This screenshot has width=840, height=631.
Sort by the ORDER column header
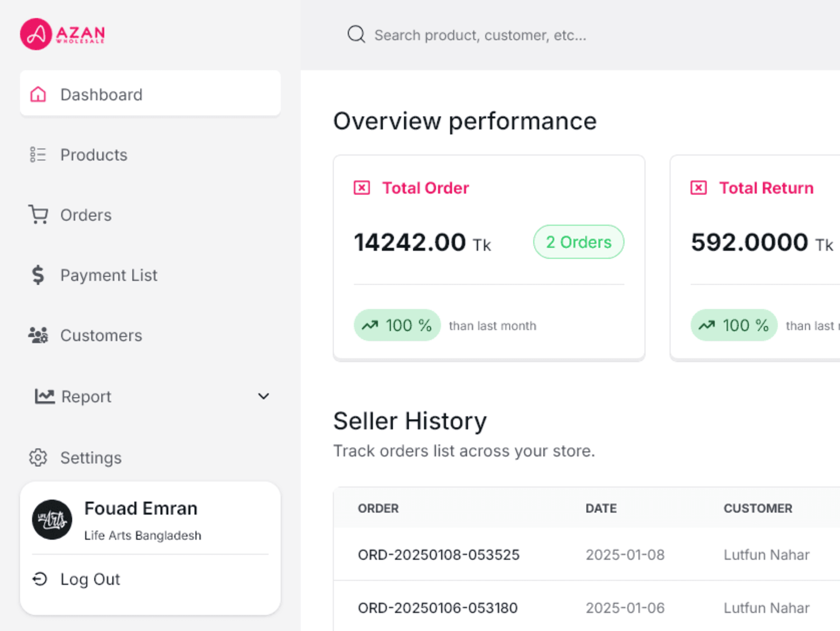click(x=378, y=508)
